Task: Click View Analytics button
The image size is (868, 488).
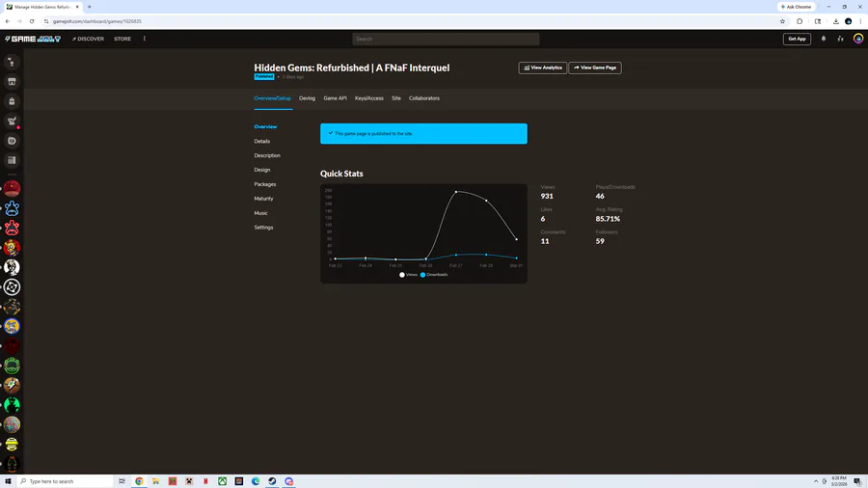Action: tap(542, 68)
